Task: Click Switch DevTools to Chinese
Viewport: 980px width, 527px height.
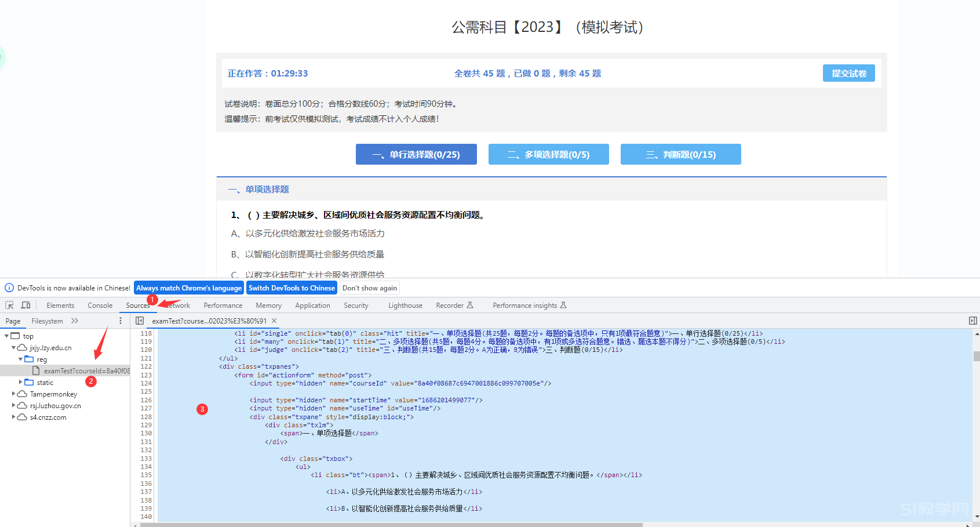Action: (292, 288)
